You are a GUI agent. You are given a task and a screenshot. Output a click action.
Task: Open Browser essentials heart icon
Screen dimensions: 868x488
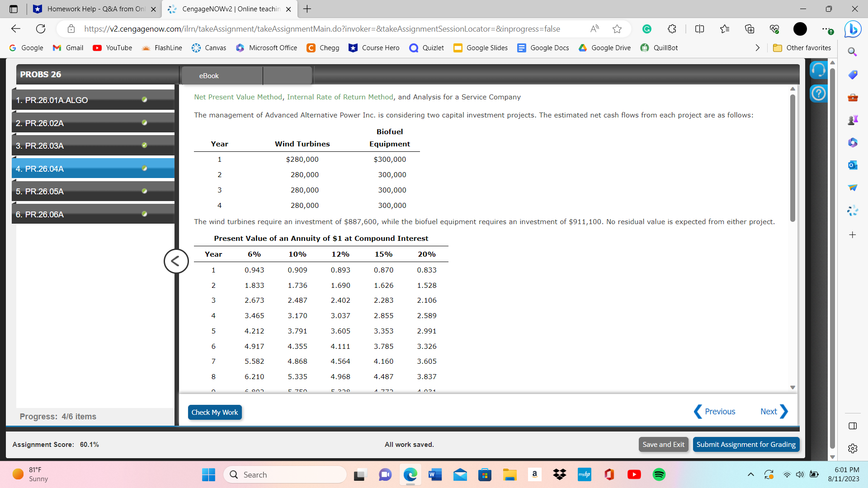[774, 29]
